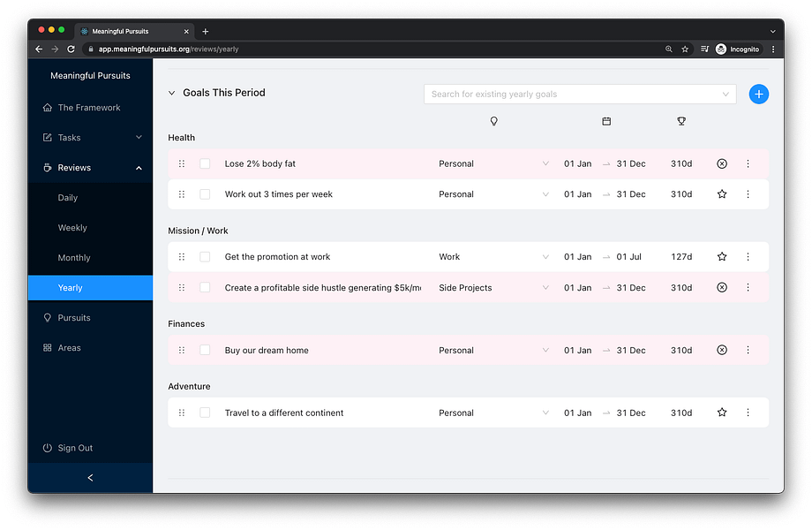Image resolution: width=812 pixels, height=530 pixels.
Task: Check off Travel to a different continent
Action: (205, 413)
